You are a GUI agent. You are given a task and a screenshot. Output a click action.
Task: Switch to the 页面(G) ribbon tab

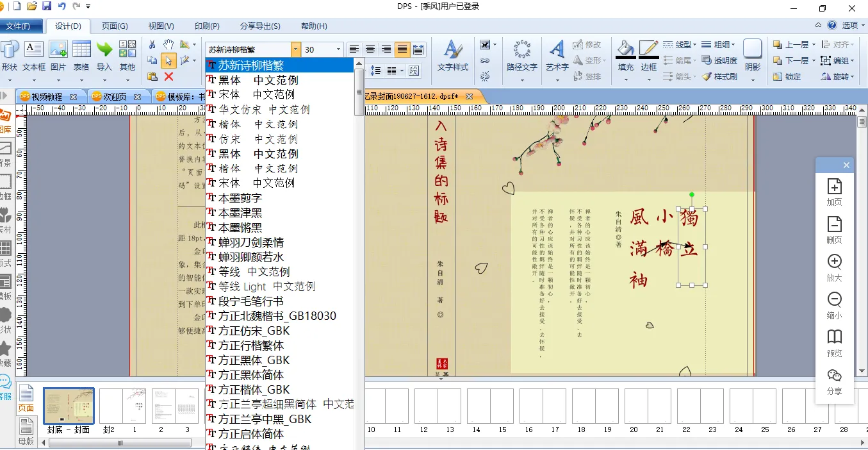coord(115,26)
